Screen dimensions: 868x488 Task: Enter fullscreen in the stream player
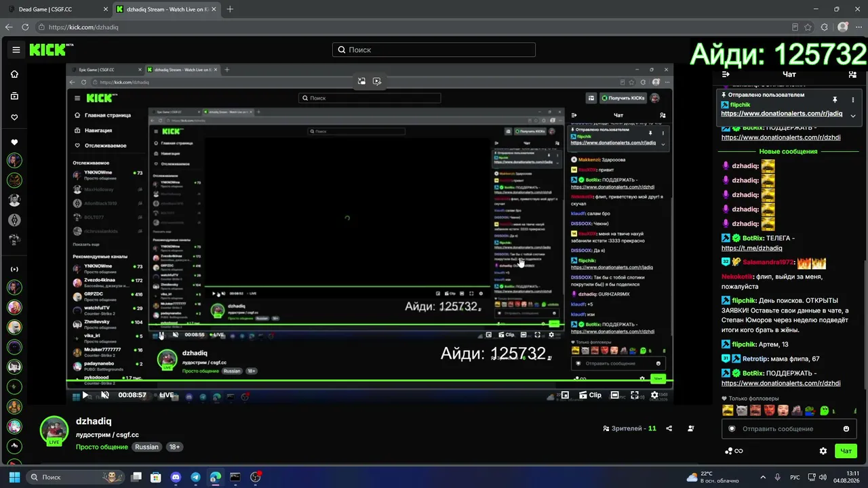coord(635,395)
